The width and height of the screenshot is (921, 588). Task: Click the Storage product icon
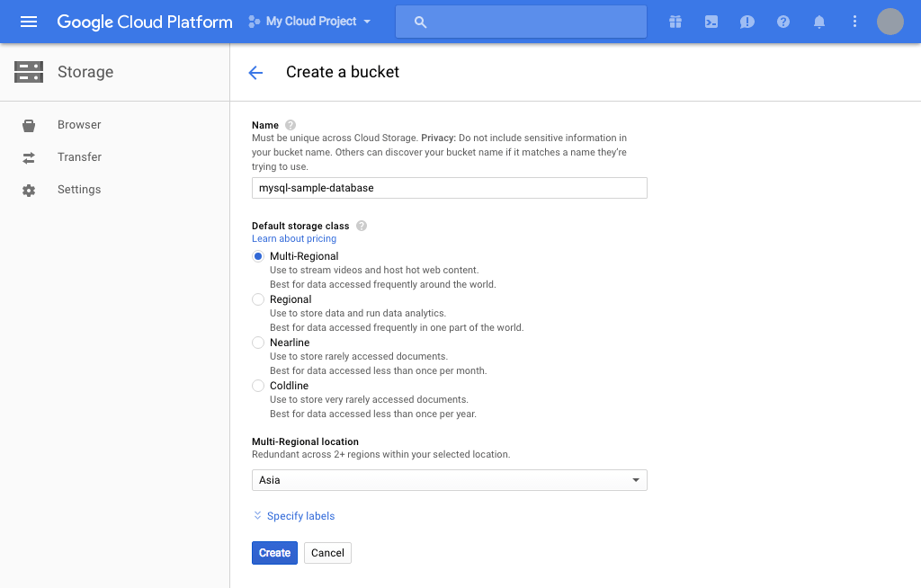[x=29, y=72]
